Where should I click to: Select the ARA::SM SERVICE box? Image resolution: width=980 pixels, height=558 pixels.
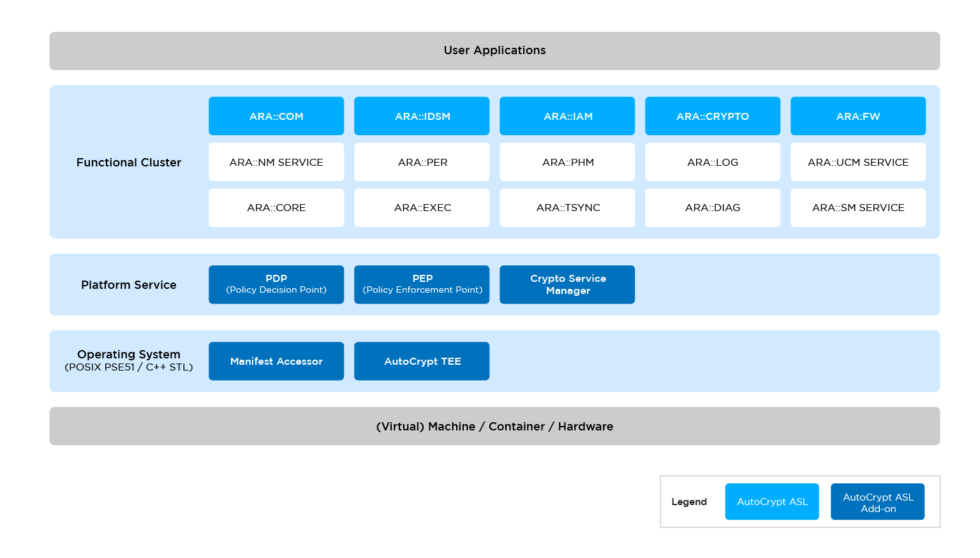[858, 208]
